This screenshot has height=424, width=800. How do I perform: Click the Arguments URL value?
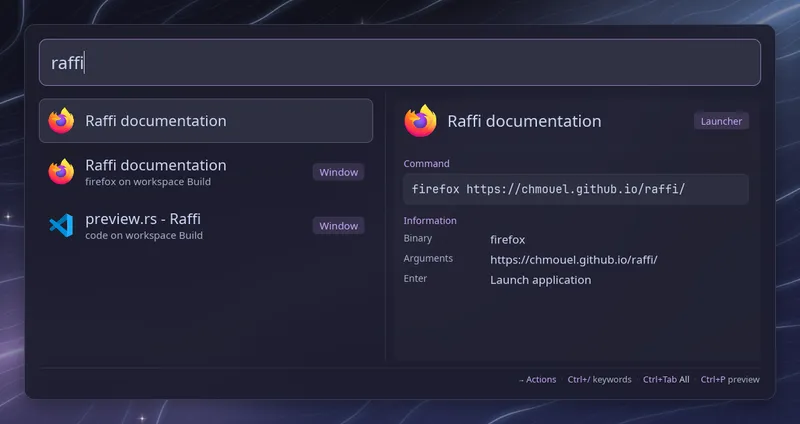(x=573, y=260)
